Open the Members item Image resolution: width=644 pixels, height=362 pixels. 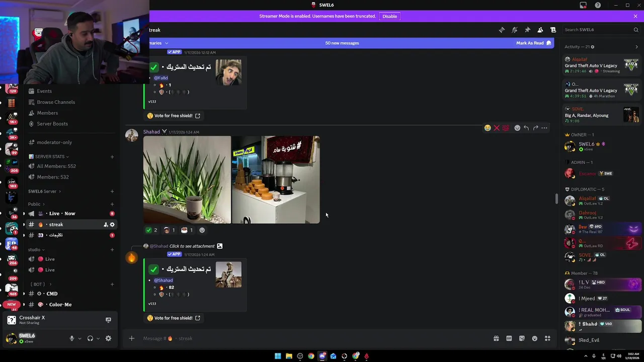point(70,113)
